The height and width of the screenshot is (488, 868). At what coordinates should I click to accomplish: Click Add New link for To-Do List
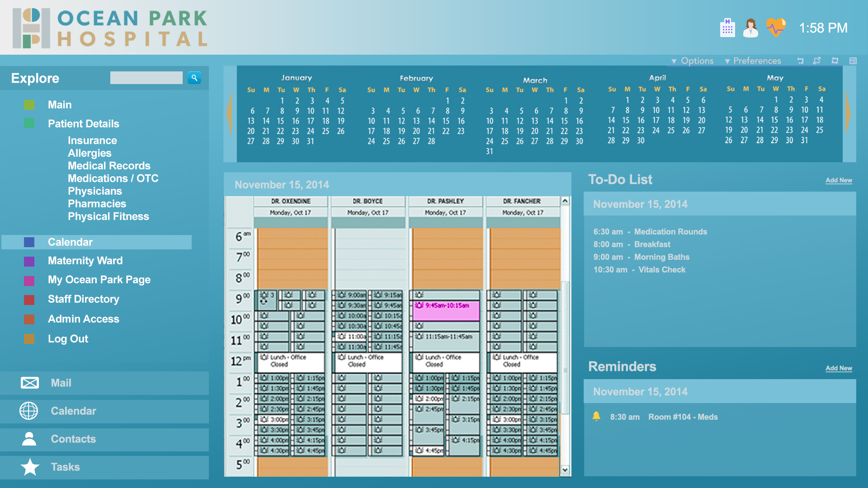point(839,180)
